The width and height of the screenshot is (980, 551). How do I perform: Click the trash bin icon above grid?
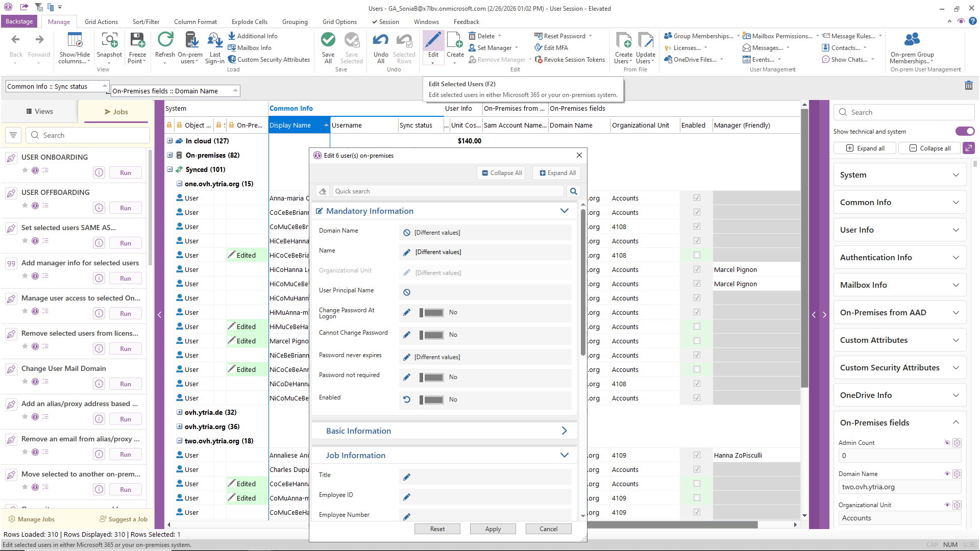coord(968,86)
